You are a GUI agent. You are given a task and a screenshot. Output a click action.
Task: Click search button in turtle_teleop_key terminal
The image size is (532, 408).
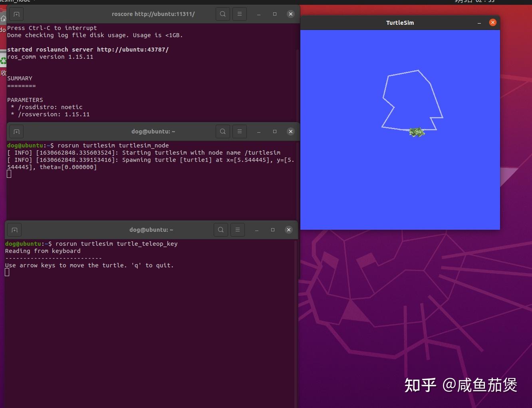click(x=220, y=230)
